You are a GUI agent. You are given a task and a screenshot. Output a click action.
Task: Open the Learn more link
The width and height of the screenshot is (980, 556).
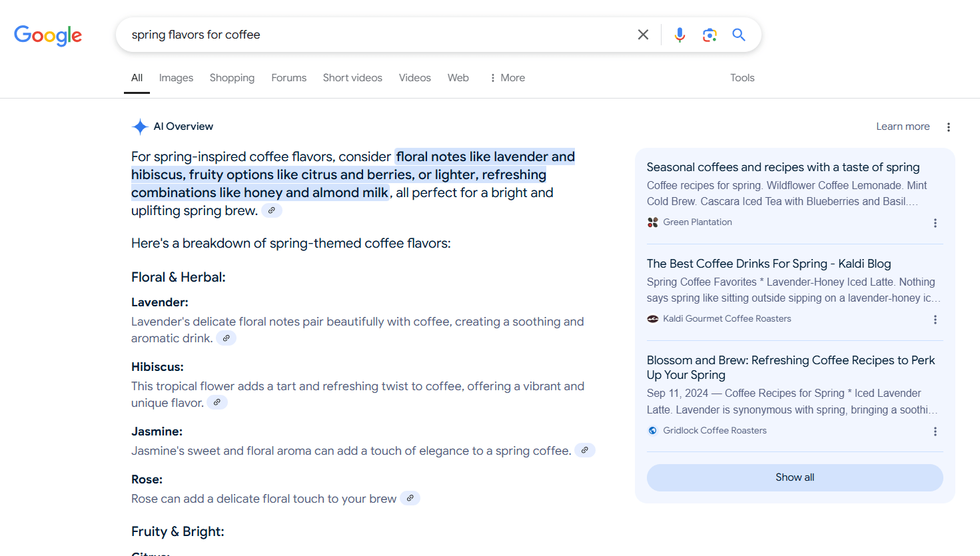[x=903, y=126]
